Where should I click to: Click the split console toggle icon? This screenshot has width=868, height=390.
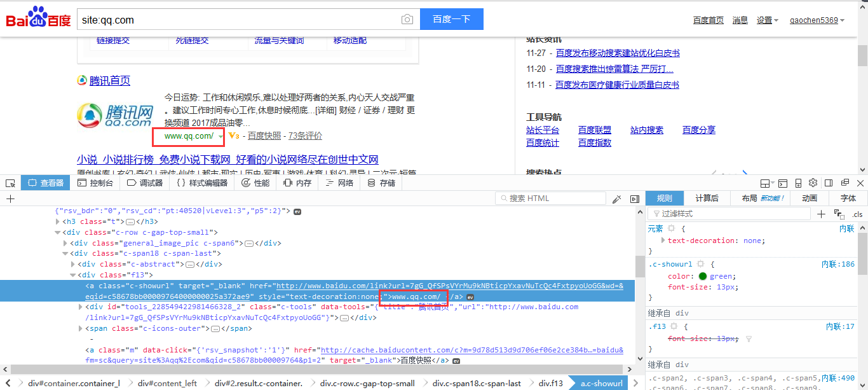[782, 183]
